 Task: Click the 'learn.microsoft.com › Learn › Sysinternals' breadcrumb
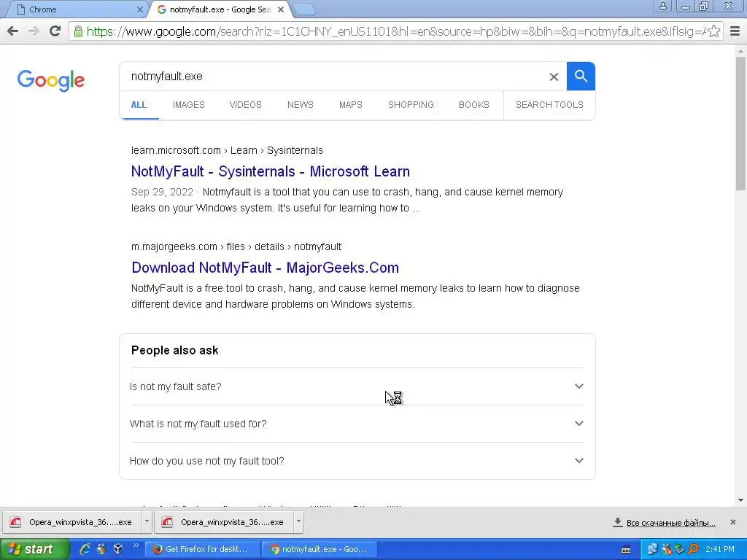click(x=227, y=150)
